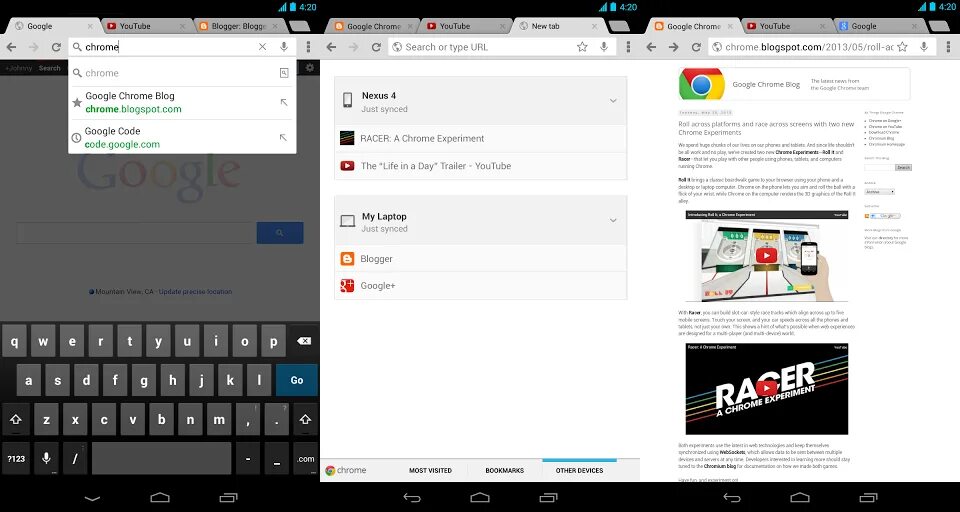Image resolution: width=960 pixels, height=512 pixels.
Task: Open the Bookmarks section
Action: (x=504, y=470)
